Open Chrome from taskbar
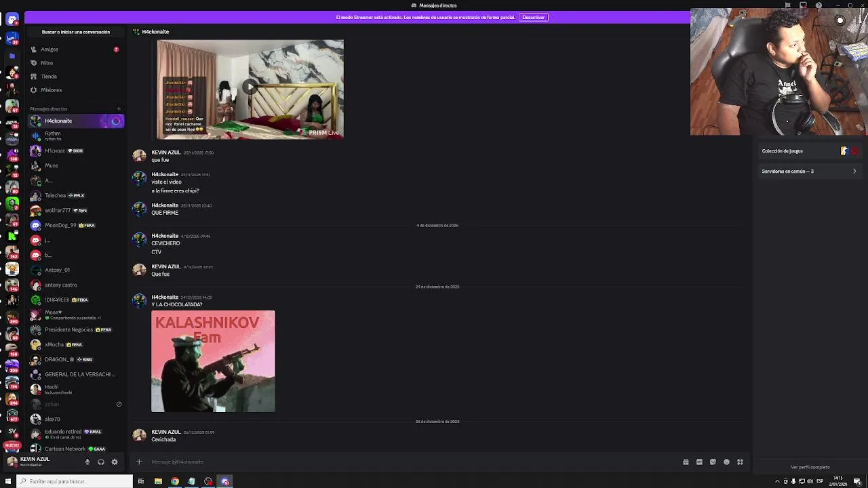The height and width of the screenshot is (488, 868). click(x=175, y=481)
